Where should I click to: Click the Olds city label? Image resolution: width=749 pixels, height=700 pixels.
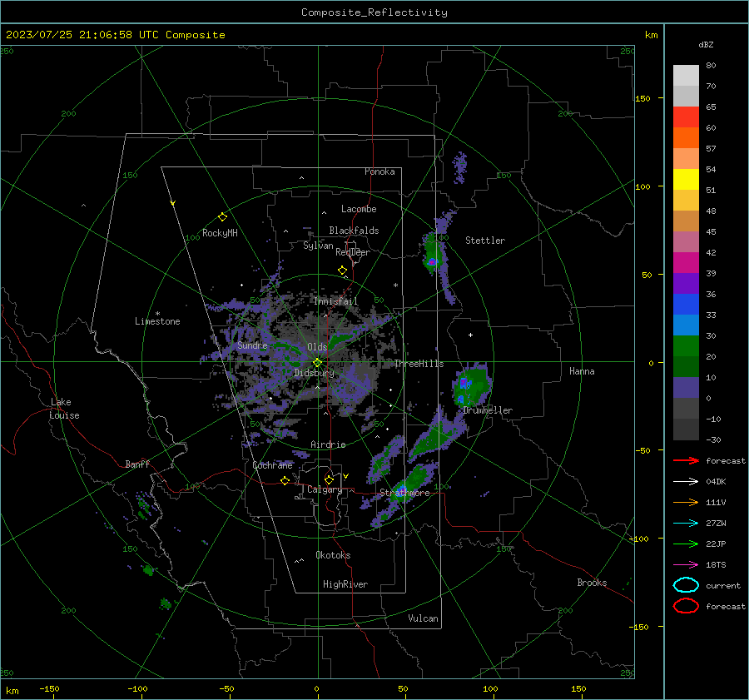317,347
